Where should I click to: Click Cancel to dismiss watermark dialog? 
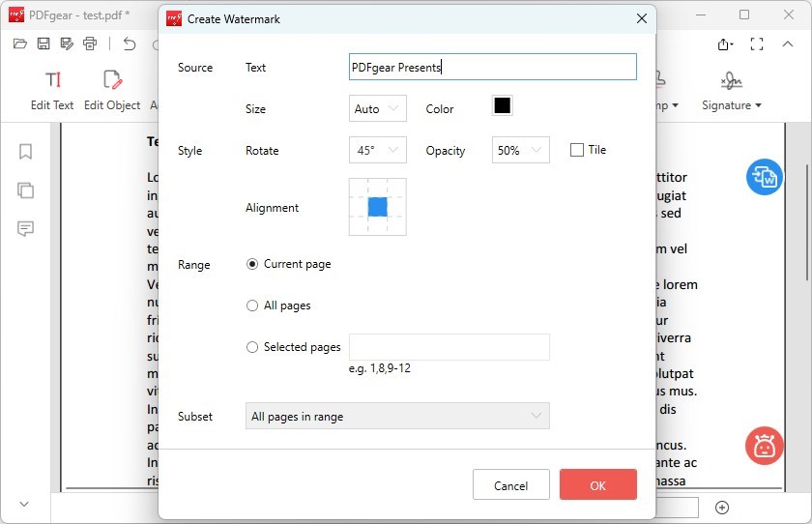pos(510,485)
